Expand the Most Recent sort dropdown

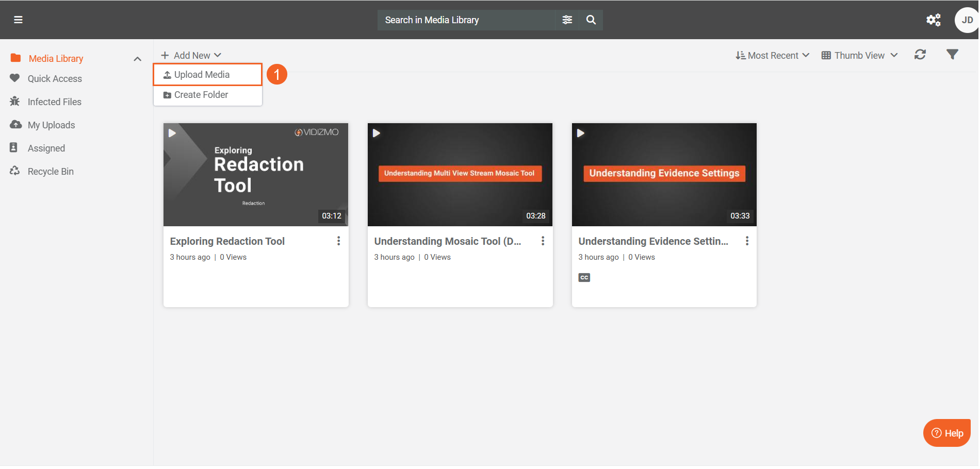click(x=772, y=55)
